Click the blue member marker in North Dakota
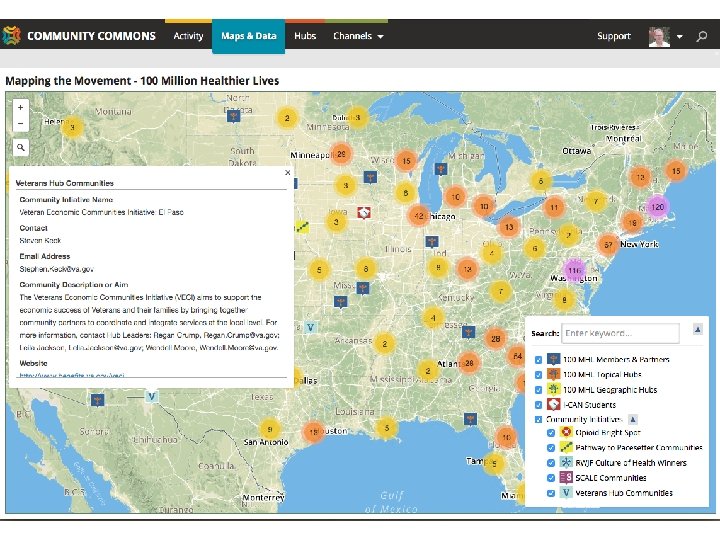The image size is (720, 540). coord(234,116)
